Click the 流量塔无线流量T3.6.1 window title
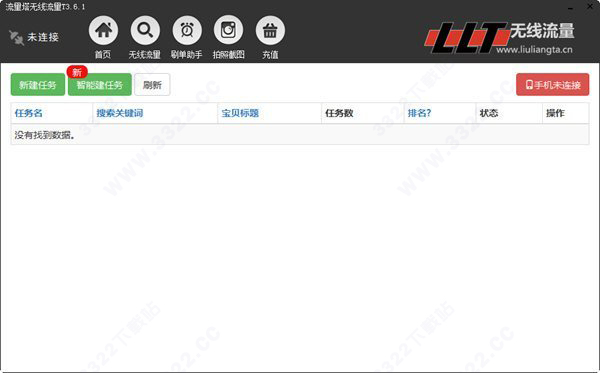Viewport: 600px width, 373px height. click(45, 7)
